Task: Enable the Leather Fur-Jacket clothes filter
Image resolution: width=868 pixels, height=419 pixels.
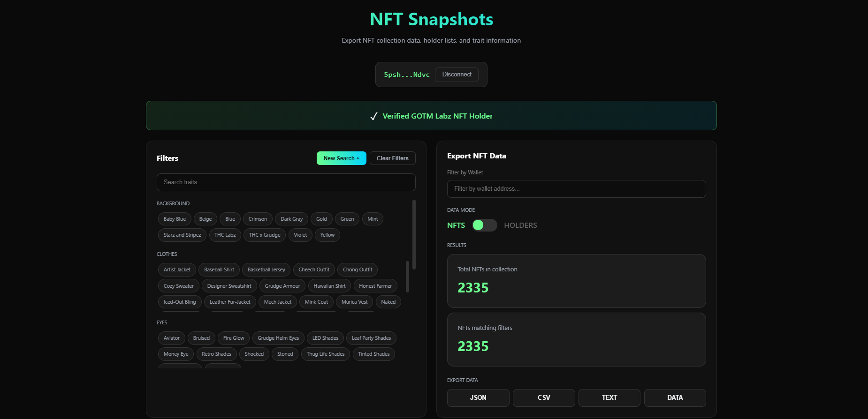Action: tap(230, 302)
